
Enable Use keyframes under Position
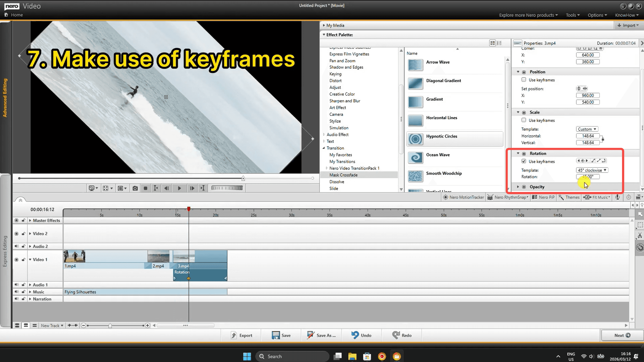(x=524, y=80)
